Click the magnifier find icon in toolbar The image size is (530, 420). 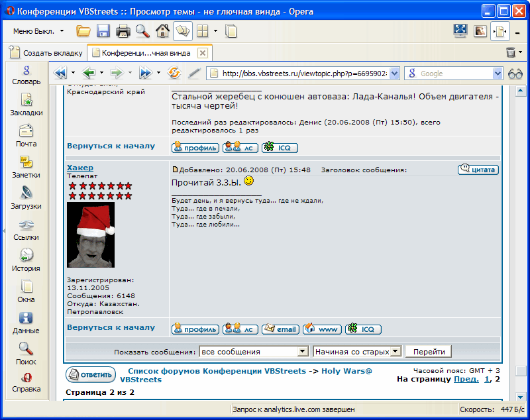click(x=142, y=31)
